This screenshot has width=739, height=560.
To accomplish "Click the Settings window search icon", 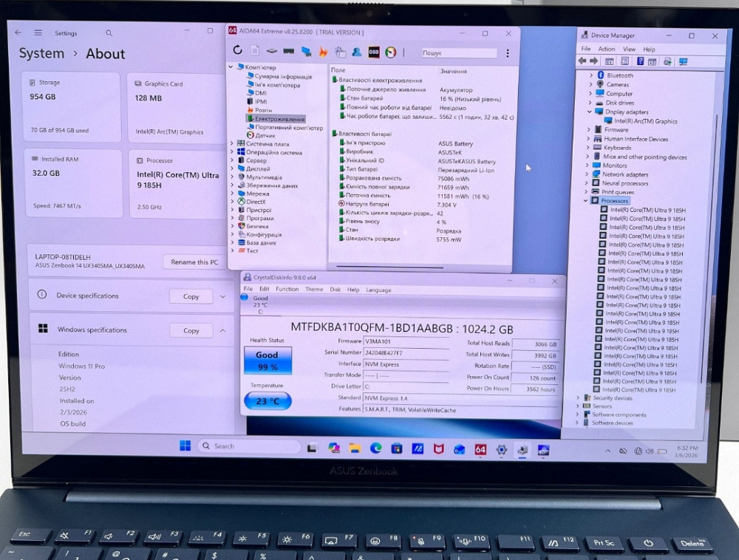I will coord(109,33).
